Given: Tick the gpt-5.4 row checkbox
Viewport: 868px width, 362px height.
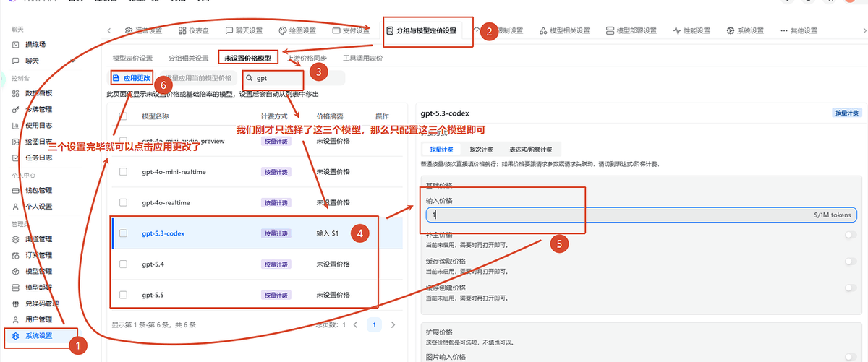Looking at the screenshot, I should [123, 264].
